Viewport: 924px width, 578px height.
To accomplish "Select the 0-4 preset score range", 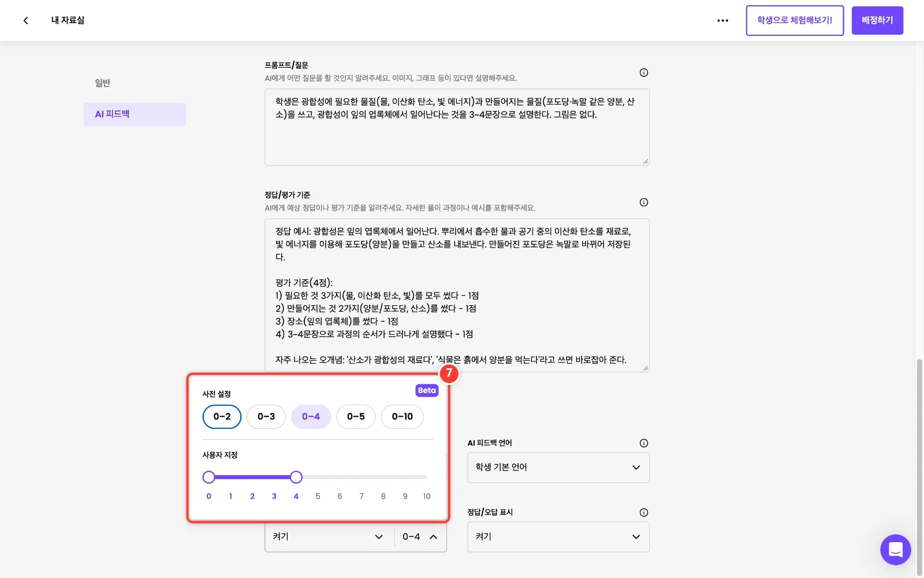I will (311, 417).
